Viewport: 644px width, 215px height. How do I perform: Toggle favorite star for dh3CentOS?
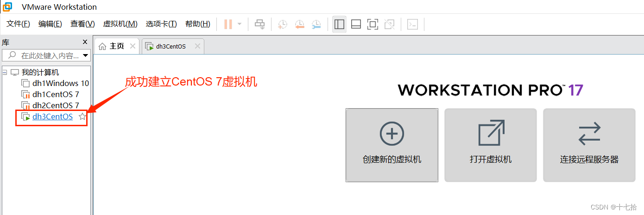(x=82, y=117)
